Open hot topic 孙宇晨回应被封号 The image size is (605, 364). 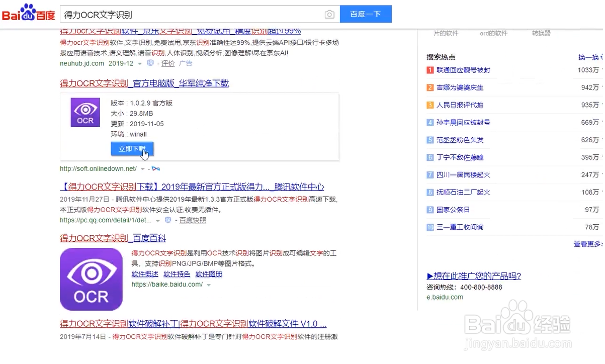pos(463,122)
